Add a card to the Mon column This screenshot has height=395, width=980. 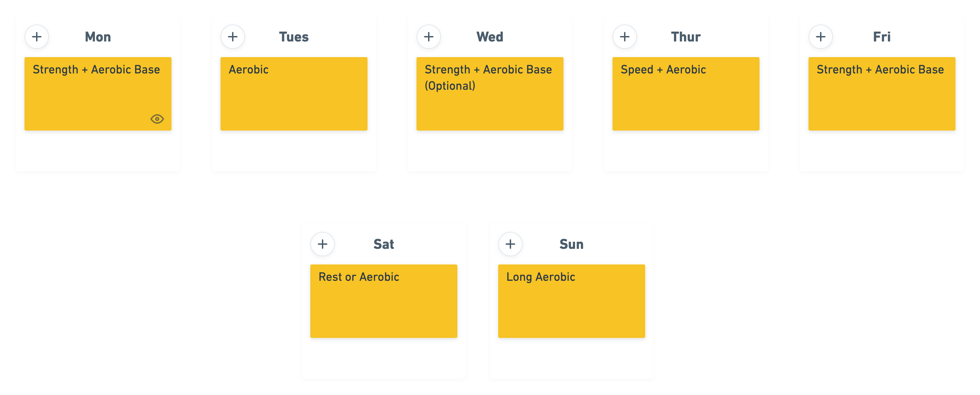click(x=36, y=37)
